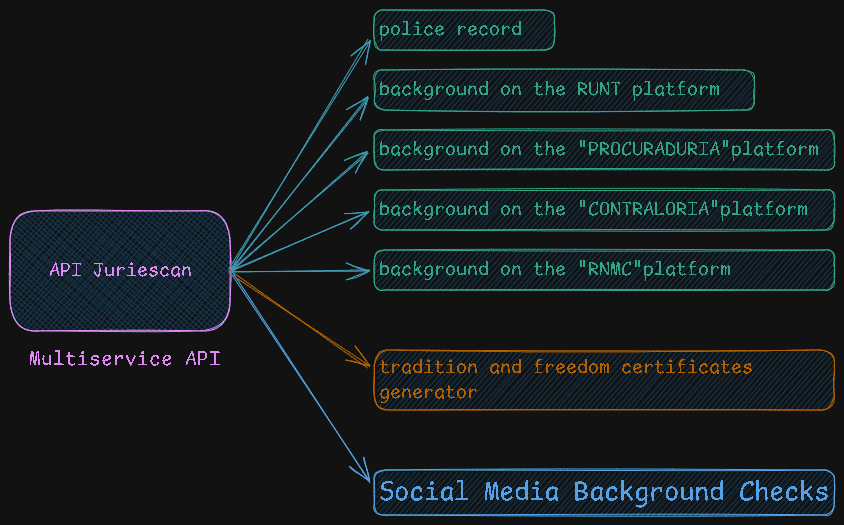Pick the RNMC platform background box
844x525 pixels.
click(604, 270)
